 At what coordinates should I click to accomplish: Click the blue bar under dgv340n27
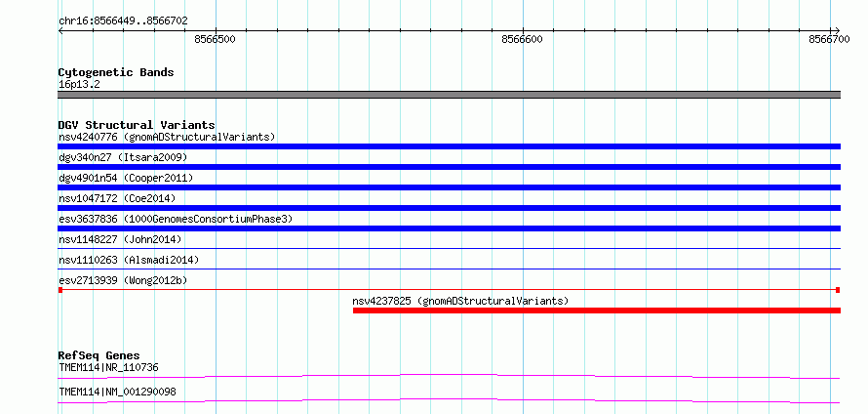449,167
